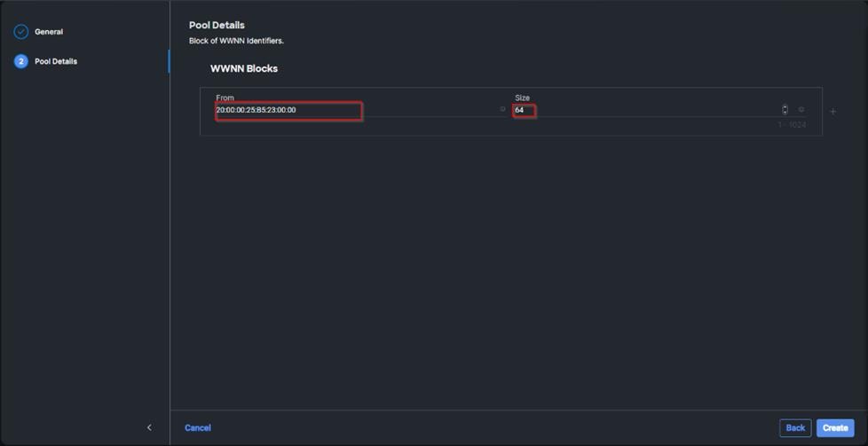
Task: Select the Pool Details step label
Action: coord(56,61)
